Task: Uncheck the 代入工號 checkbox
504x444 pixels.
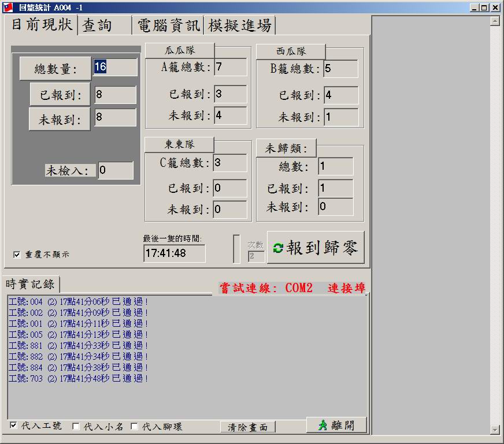Action: 14,426
